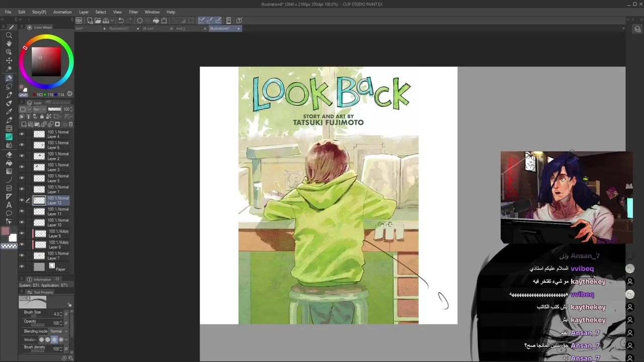Open the Filter menu
The width and height of the screenshot is (644, 362).
133,12
